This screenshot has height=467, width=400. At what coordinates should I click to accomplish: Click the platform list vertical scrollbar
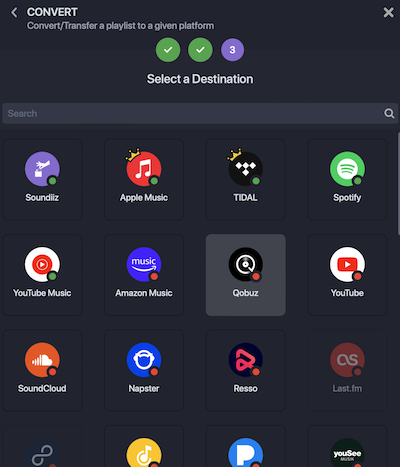(x=399, y=184)
